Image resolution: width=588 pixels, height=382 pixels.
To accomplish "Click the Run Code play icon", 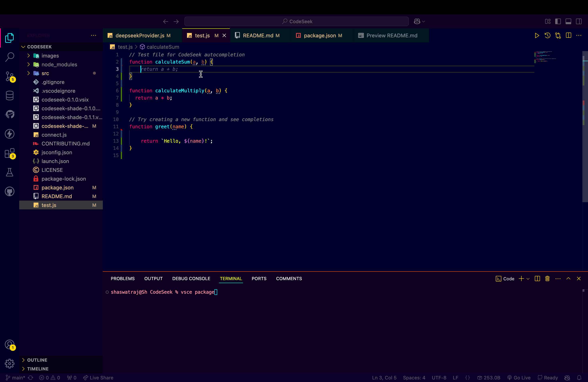I will 537,36.
